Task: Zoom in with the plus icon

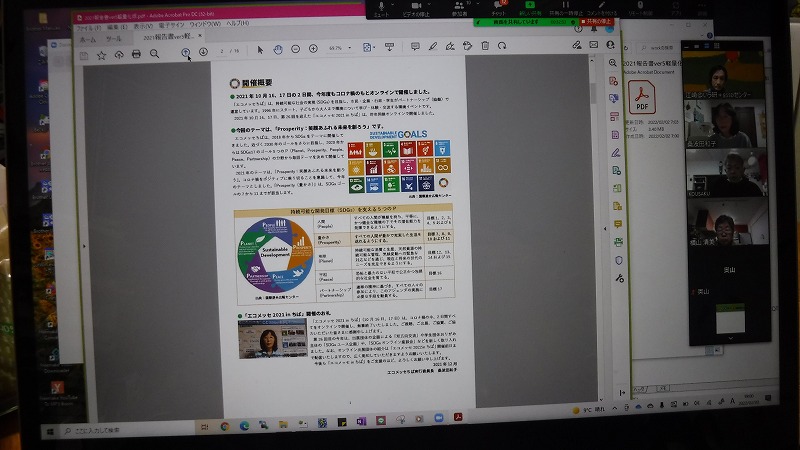Action: click(x=313, y=48)
